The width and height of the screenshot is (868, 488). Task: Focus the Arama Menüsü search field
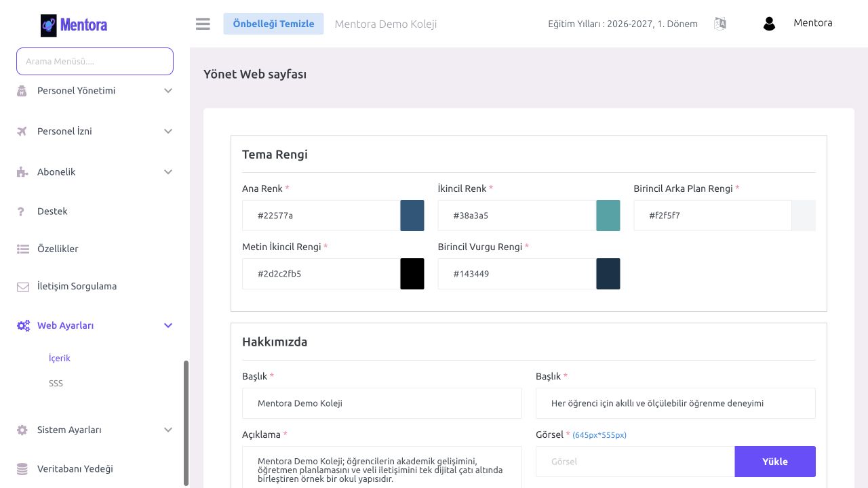95,61
